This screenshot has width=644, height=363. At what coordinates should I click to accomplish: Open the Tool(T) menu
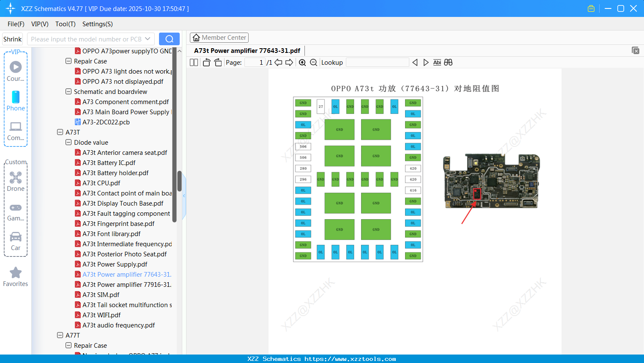pos(66,24)
